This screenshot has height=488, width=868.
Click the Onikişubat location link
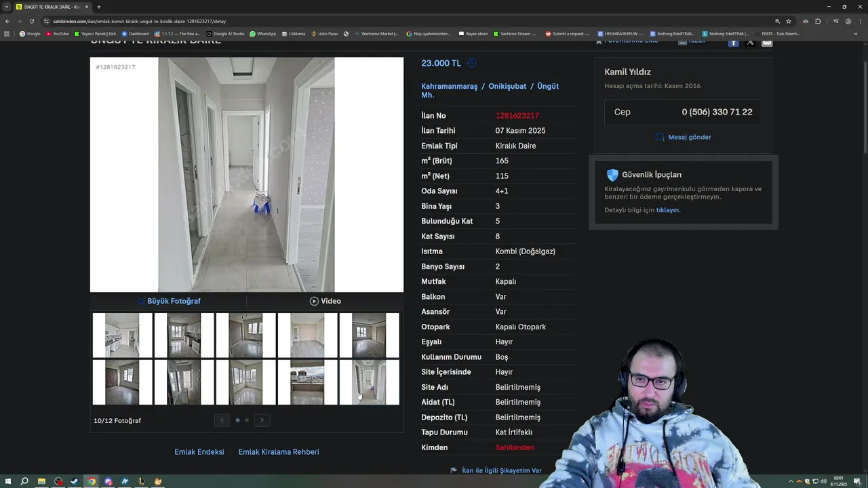(507, 86)
